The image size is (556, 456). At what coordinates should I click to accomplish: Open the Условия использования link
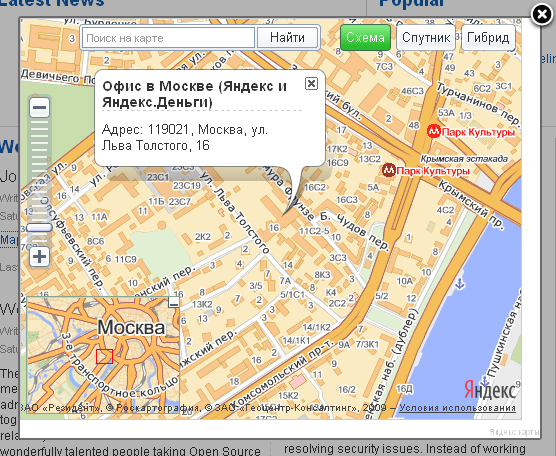tap(457, 408)
